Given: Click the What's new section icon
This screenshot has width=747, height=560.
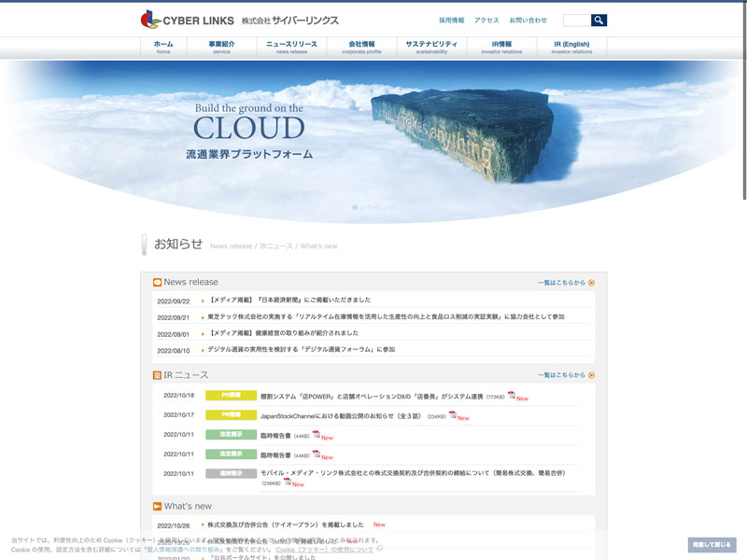Looking at the screenshot, I should click(157, 507).
